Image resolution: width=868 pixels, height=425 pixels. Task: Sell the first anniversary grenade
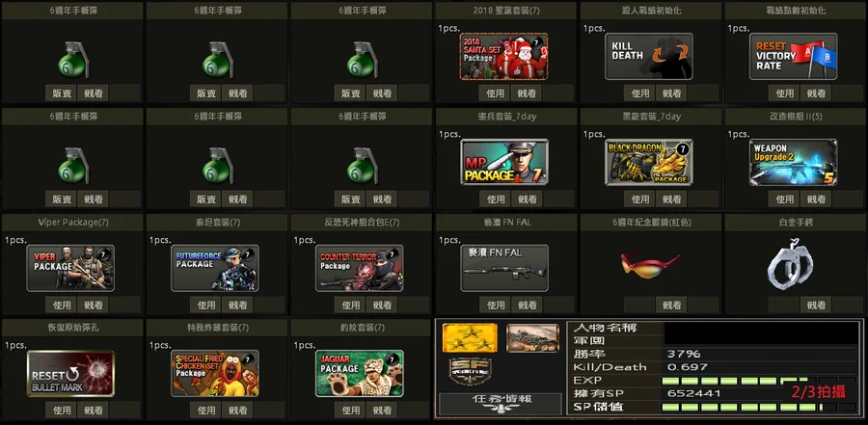[62, 93]
